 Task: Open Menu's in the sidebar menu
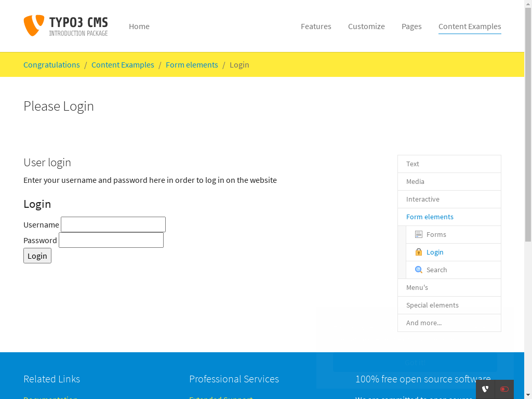(x=449, y=287)
